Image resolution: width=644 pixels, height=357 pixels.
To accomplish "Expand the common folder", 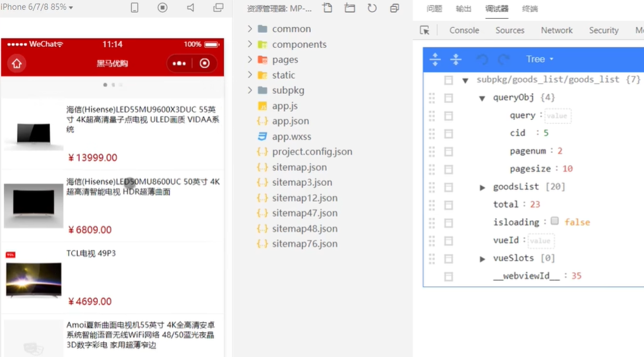I will coord(250,29).
